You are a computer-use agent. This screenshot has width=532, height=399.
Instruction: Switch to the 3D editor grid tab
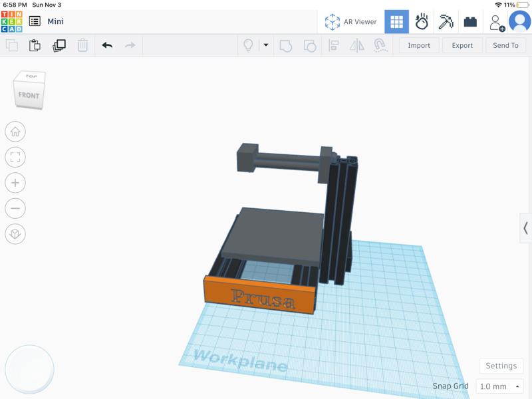[x=397, y=21]
